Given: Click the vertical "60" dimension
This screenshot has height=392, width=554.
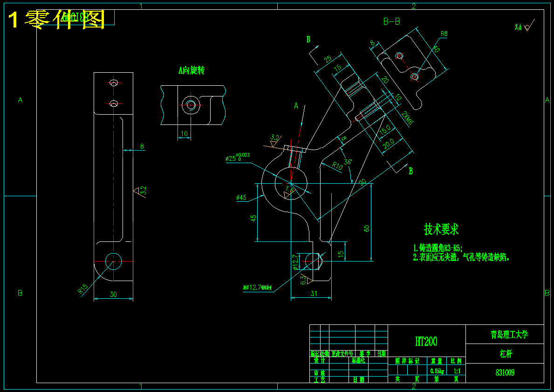Looking at the screenshot, I should [x=367, y=228].
